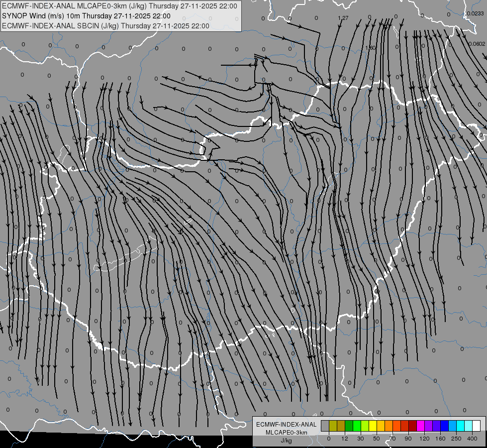Pick the palest cyan swatch beside white
This screenshot has width=487, height=448.
469,426
